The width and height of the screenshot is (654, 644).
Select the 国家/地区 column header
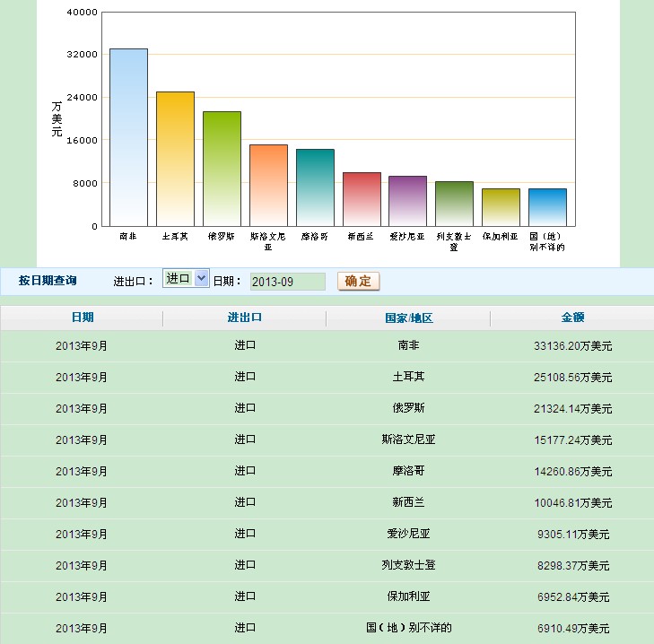[x=408, y=318]
